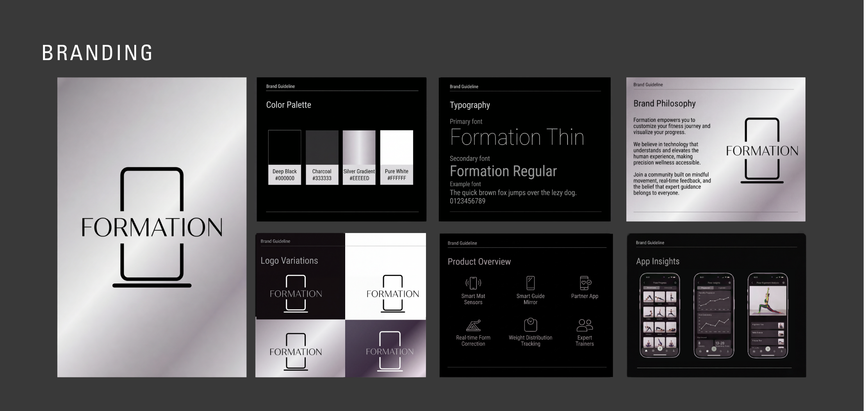The width and height of the screenshot is (868, 411).
Task: Pick the Silver Gradient #EEEEED swatch
Action: click(359, 157)
